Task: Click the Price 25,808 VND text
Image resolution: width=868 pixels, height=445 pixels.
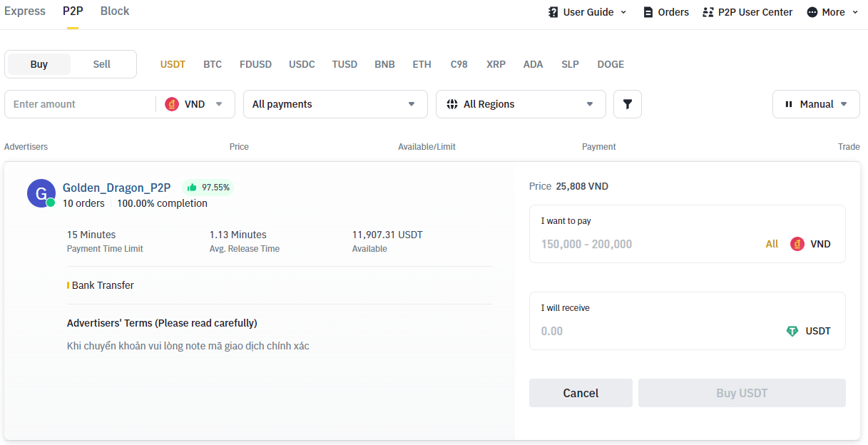Action: 568,186
